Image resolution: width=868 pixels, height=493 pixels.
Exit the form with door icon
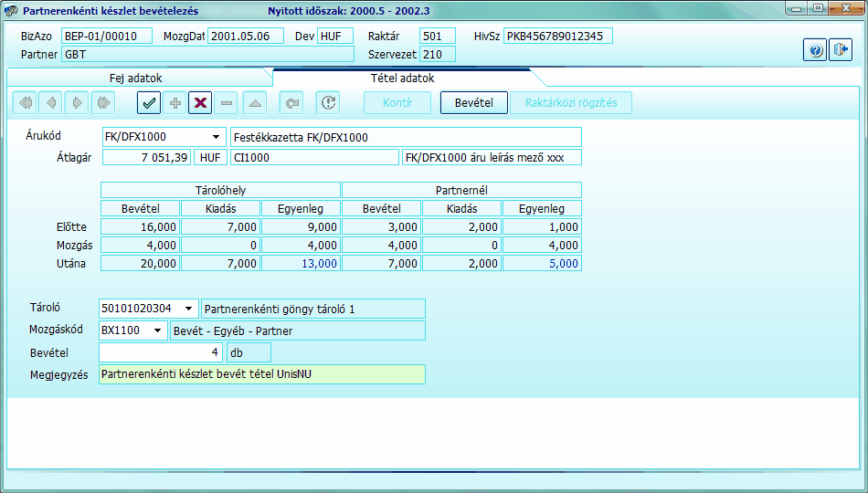tap(841, 50)
